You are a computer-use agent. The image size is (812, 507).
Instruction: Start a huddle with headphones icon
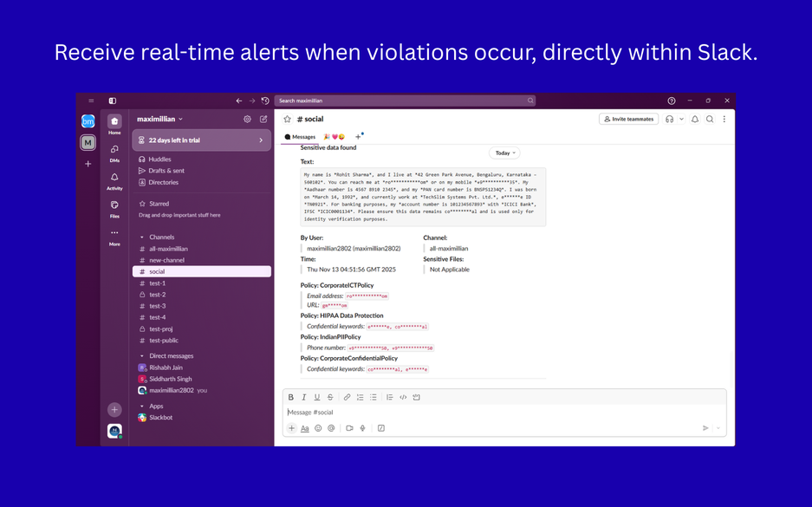point(669,119)
